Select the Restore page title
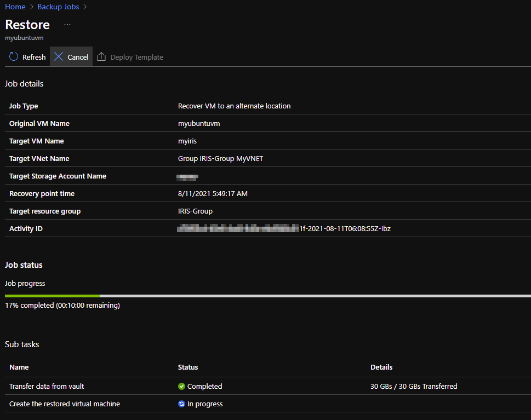531x420 pixels. pos(27,25)
